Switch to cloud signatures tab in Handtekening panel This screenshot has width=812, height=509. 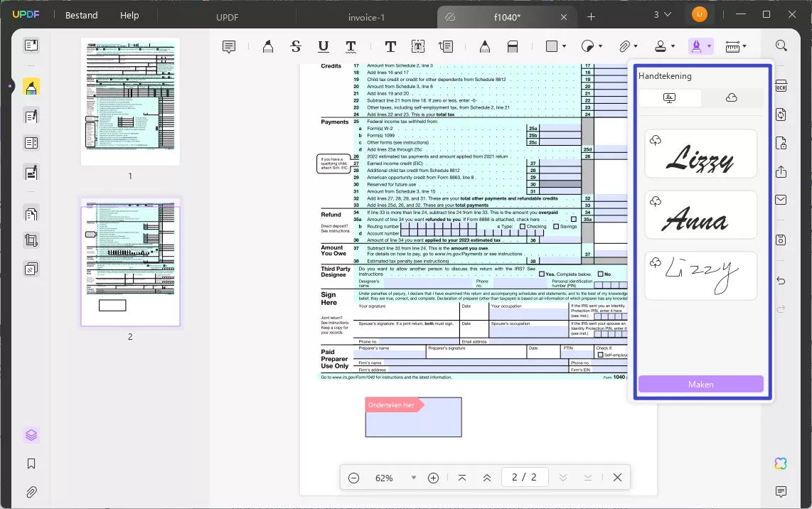click(x=732, y=98)
